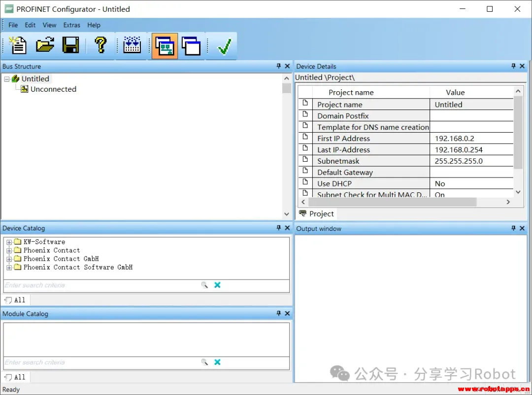Select the Unconnected tree item
Image resolution: width=532 pixels, height=395 pixels.
pos(53,89)
